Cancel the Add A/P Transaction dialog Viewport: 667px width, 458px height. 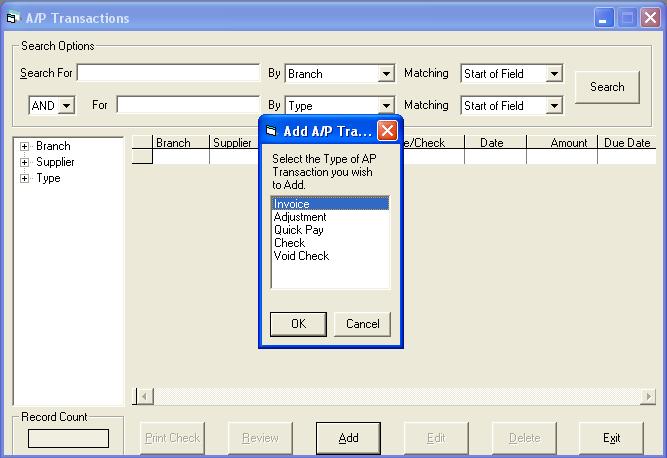point(362,324)
